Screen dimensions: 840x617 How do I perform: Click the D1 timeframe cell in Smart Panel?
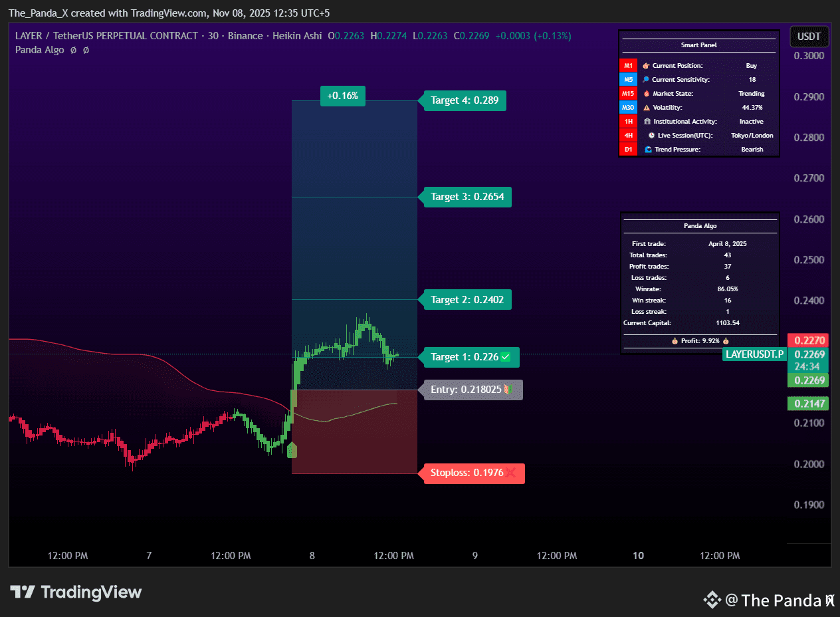coord(628,150)
